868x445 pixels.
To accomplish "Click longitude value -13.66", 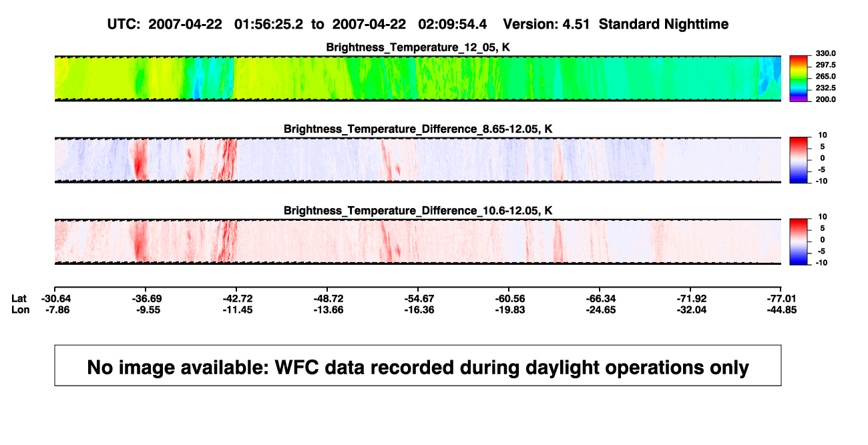I will point(328,310).
